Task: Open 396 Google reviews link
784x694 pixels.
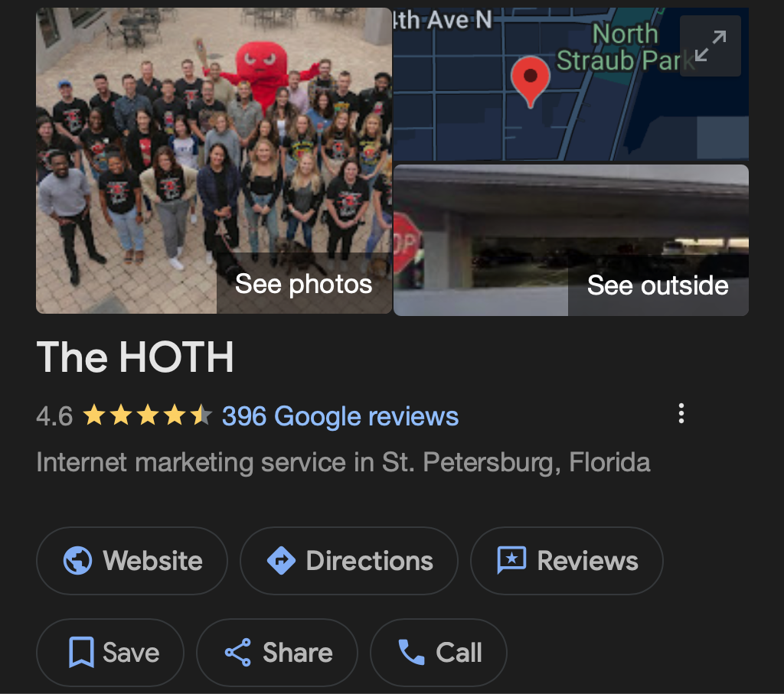Action: coord(340,416)
